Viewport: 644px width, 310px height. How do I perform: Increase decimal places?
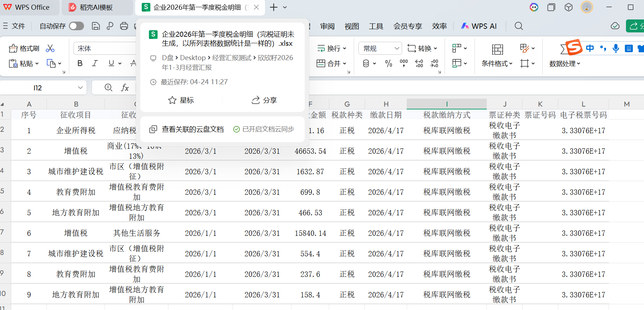pyautogui.click(x=419, y=64)
